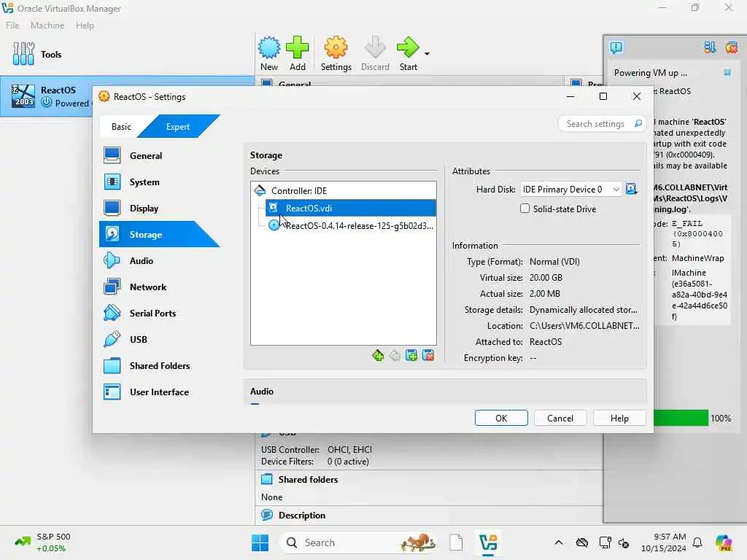The height and width of the screenshot is (560, 747).
Task: Click the notification center icon in Manager panel
Action: point(616,47)
